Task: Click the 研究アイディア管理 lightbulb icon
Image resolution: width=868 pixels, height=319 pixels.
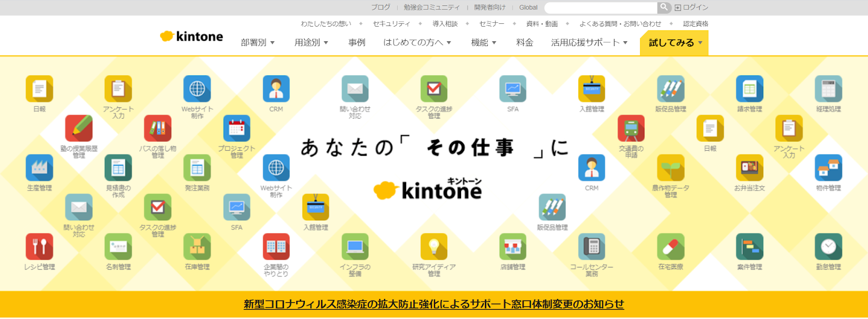Action: [434, 247]
